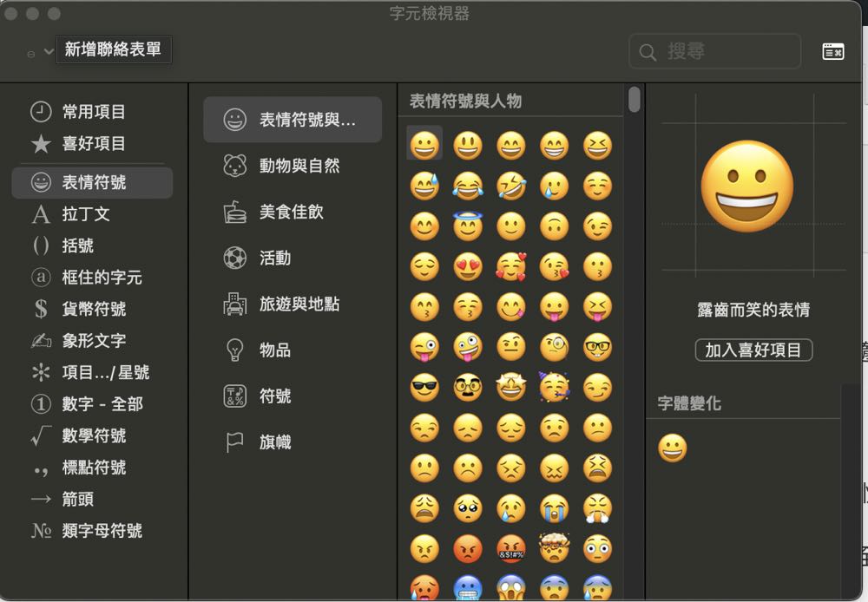The height and width of the screenshot is (602, 868).
Task: Select 箭頭 category in sidebar
Action: (92, 499)
